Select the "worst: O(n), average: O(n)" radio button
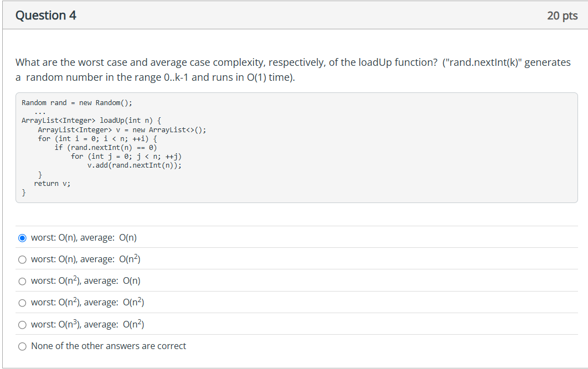The image size is (588, 369). pyautogui.click(x=22, y=238)
